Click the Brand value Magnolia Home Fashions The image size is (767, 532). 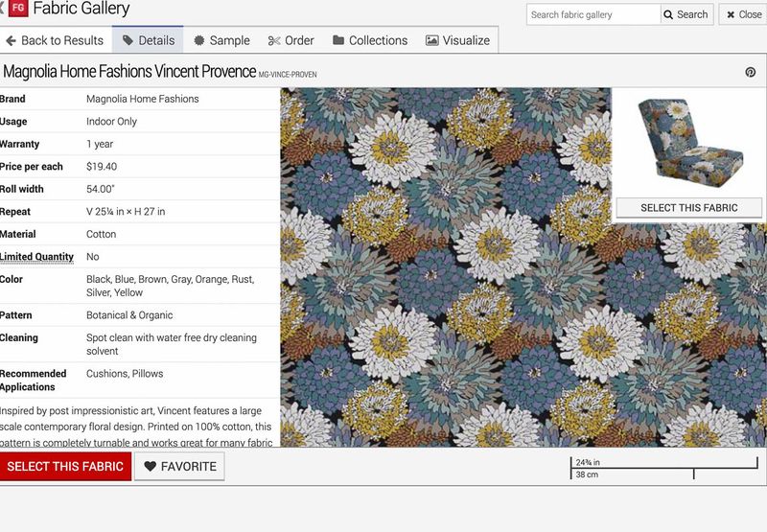point(142,99)
